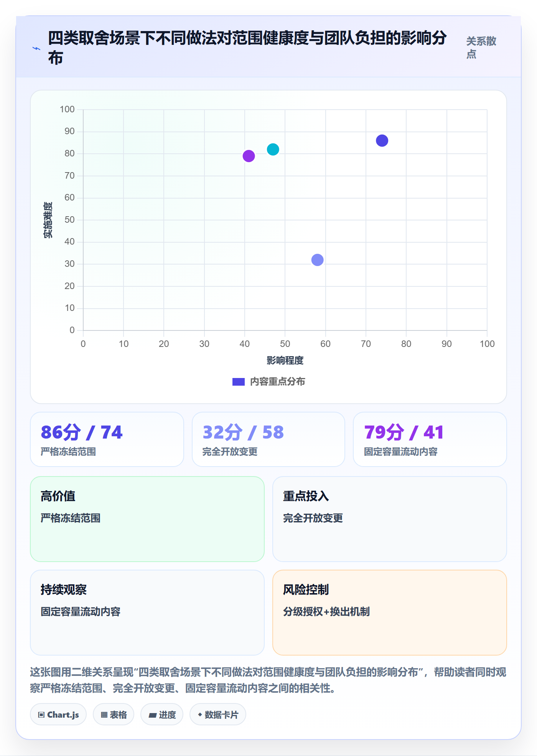
Task: Select the 重点投入 quadrant card
Action: click(x=390, y=519)
